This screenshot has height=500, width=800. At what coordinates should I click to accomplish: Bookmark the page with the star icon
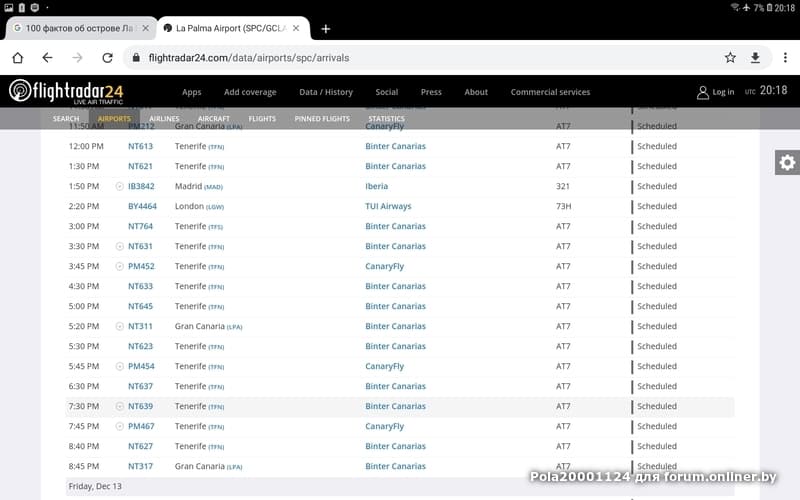coord(730,58)
